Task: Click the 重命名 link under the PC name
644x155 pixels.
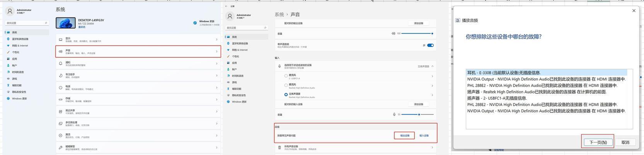Action: point(82,27)
